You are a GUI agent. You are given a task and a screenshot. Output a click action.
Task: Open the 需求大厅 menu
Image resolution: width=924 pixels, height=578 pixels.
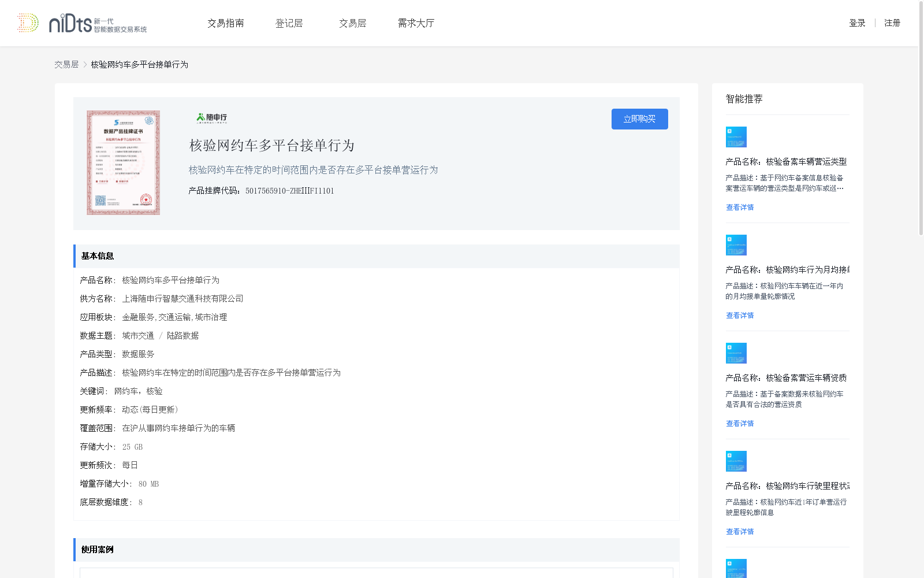[x=416, y=23]
